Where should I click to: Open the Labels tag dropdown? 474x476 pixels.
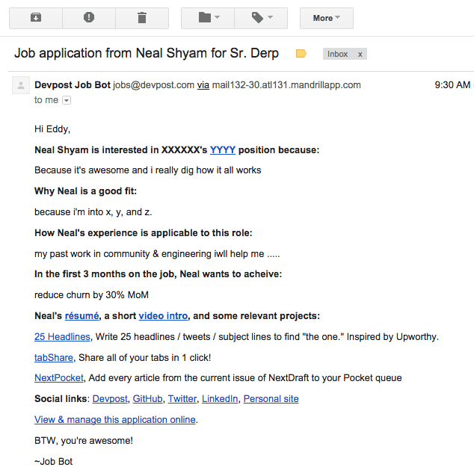pos(261,18)
